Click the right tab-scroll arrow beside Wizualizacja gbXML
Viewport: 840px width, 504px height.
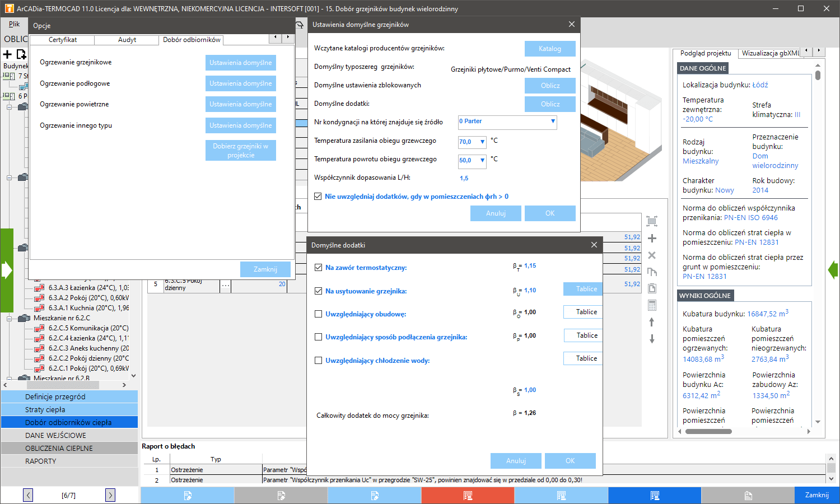coord(819,50)
